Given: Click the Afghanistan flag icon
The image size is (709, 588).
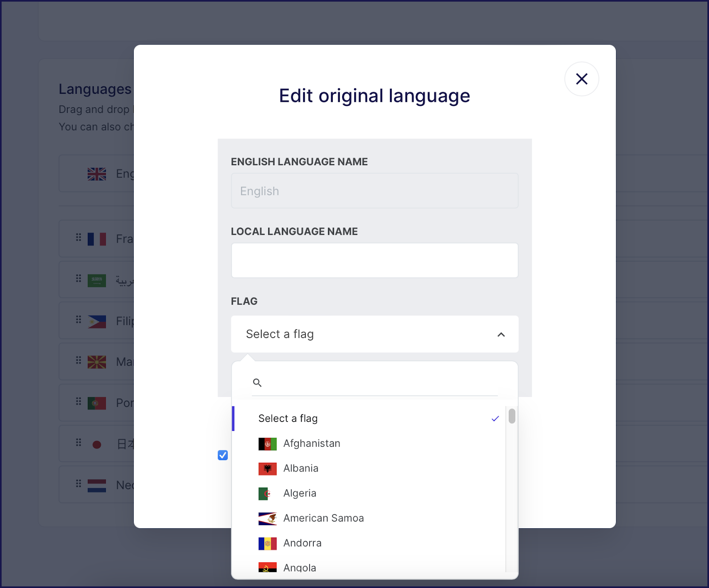Looking at the screenshot, I should (x=268, y=444).
